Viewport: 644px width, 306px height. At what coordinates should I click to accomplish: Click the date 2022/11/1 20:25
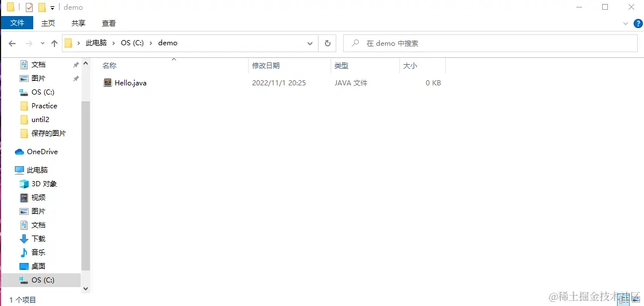coord(279,83)
